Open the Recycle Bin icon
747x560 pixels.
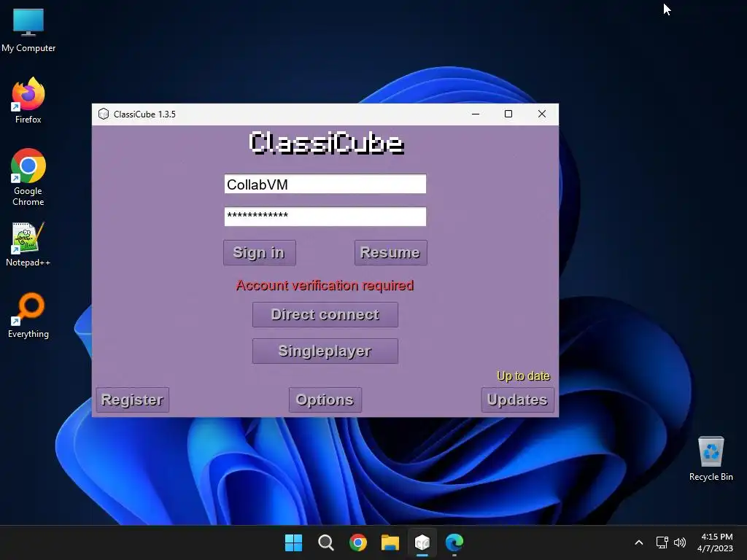point(711,458)
